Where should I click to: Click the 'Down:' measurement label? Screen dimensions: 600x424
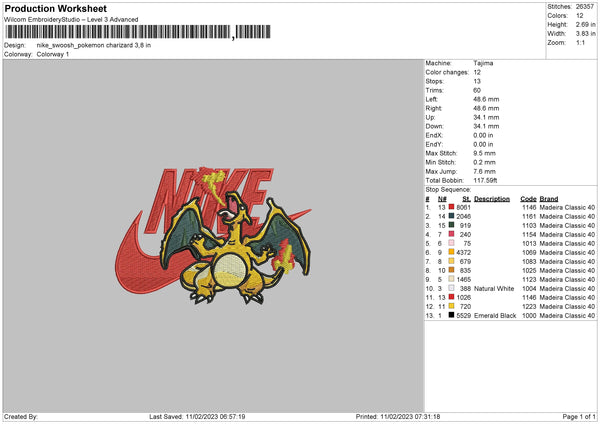click(x=434, y=126)
